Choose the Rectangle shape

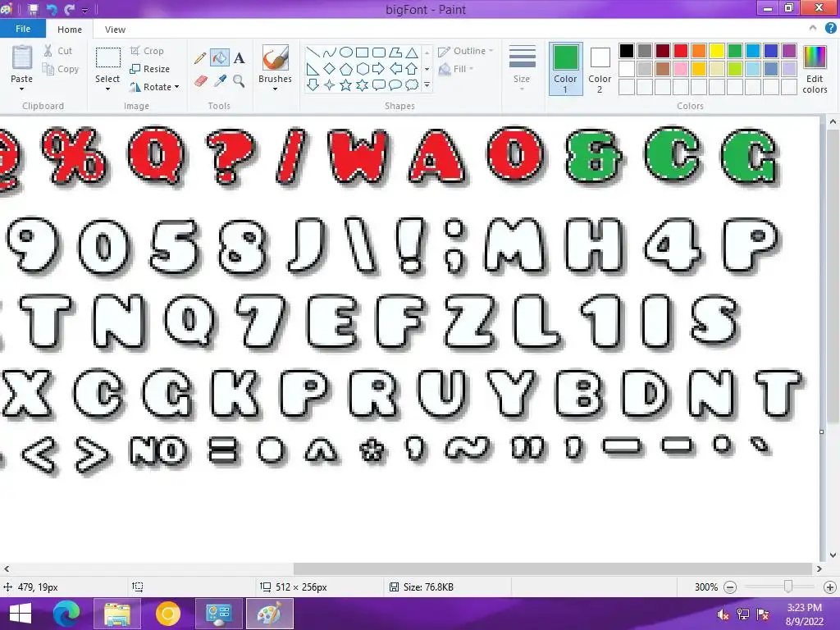(x=362, y=52)
